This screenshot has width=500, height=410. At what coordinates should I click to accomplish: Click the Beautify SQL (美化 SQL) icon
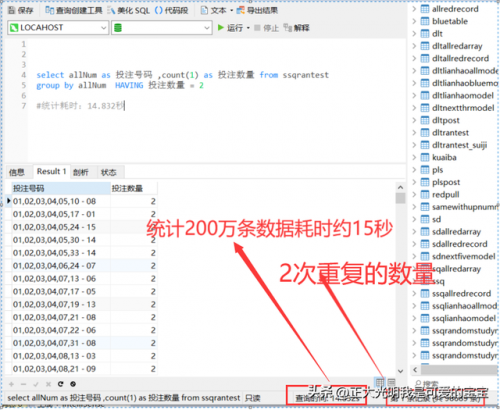[x=129, y=11]
